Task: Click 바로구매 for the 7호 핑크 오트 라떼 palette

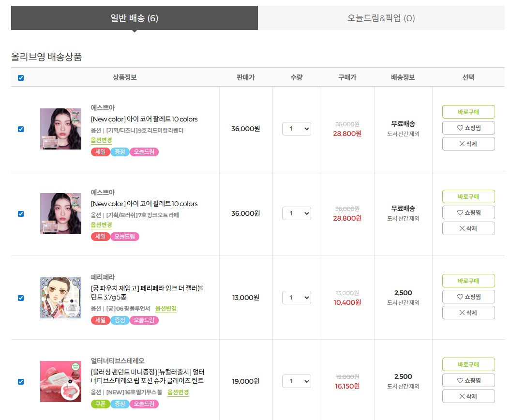Action: [x=468, y=196]
